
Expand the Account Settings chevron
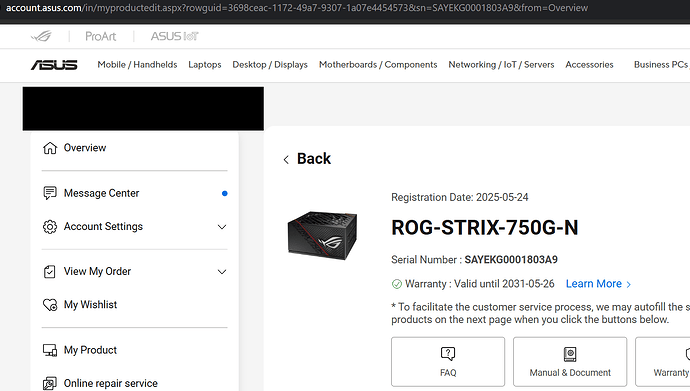(x=222, y=227)
